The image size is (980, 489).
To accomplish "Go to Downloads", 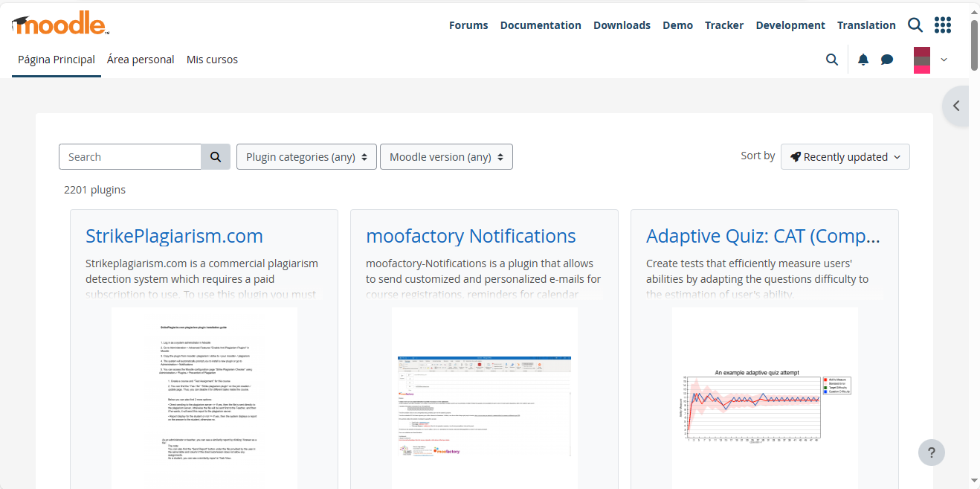I will coord(622,25).
